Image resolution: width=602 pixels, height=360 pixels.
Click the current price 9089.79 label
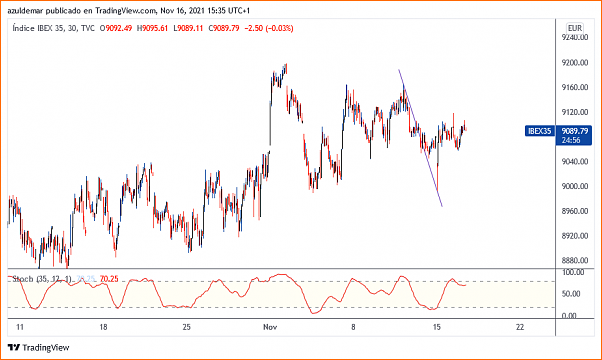coord(575,131)
